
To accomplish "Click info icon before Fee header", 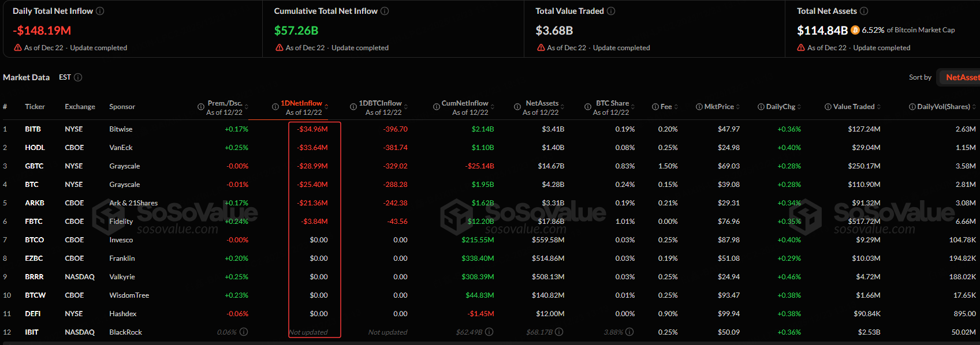I will tap(655, 107).
